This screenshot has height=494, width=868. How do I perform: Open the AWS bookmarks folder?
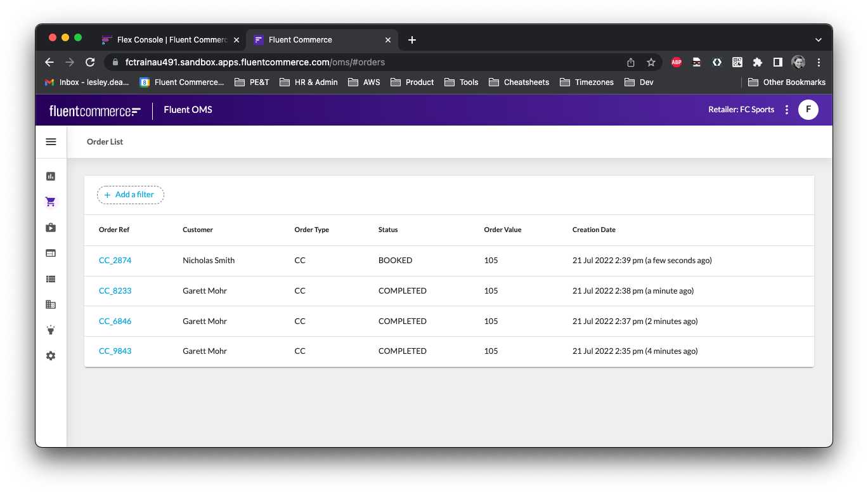pyautogui.click(x=364, y=82)
